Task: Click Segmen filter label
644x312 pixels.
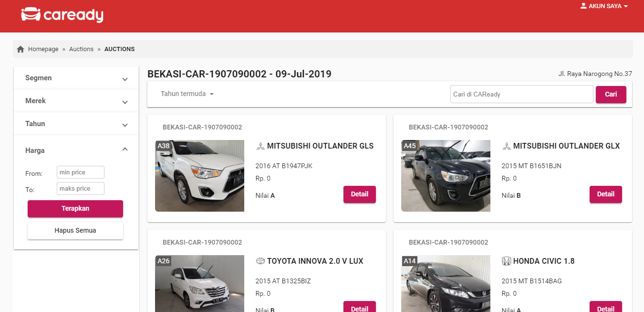Action: pos(39,78)
